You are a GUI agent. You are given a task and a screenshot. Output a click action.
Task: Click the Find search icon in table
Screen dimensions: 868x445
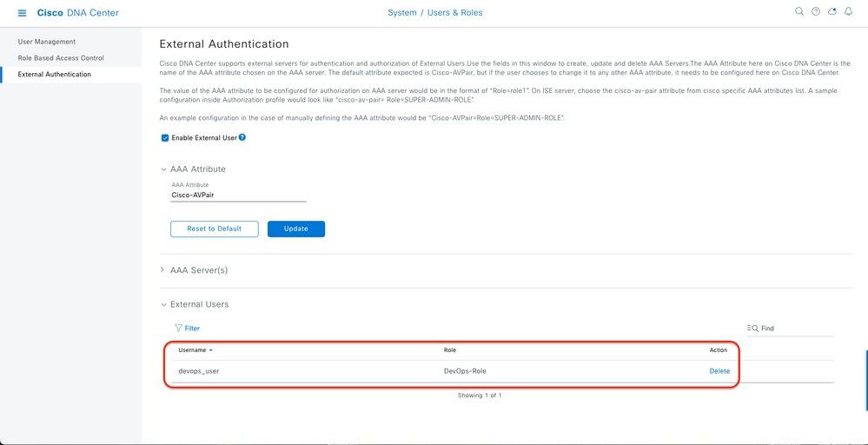point(752,329)
